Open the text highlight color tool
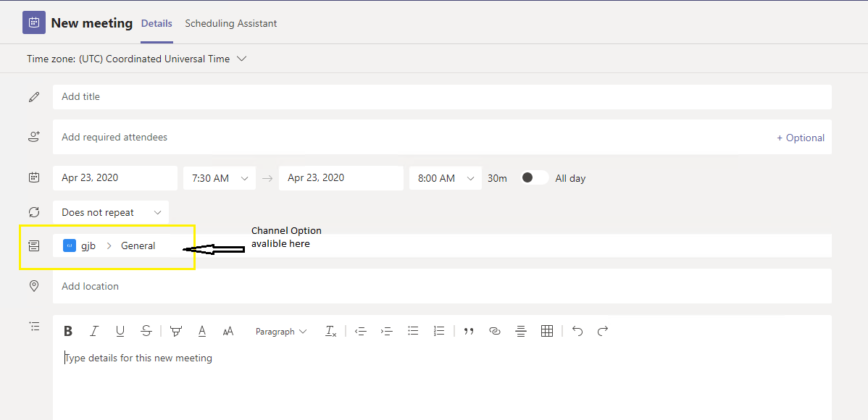Viewport: 868px width, 420px height. pos(176,331)
